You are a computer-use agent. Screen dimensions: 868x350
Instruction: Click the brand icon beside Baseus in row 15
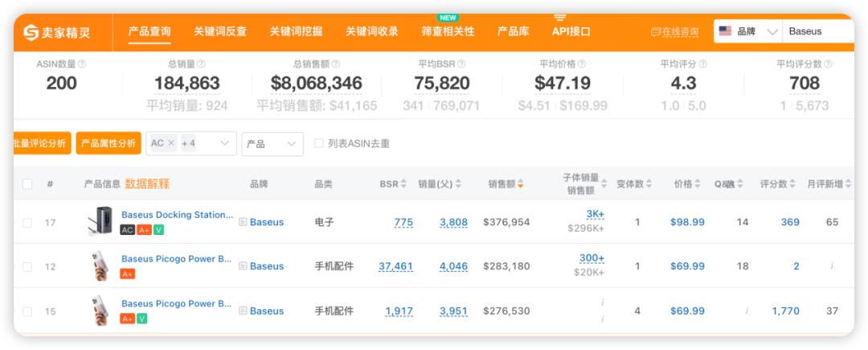243,311
